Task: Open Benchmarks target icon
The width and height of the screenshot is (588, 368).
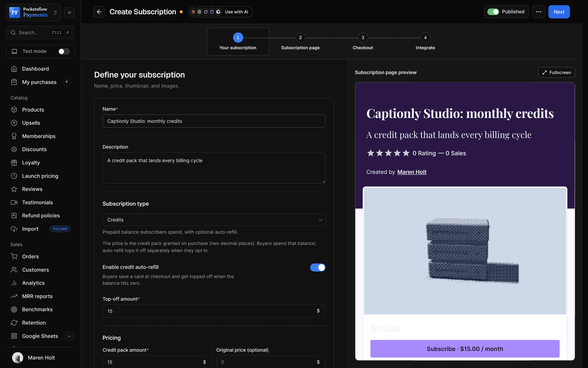Action: (x=14, y=309)
